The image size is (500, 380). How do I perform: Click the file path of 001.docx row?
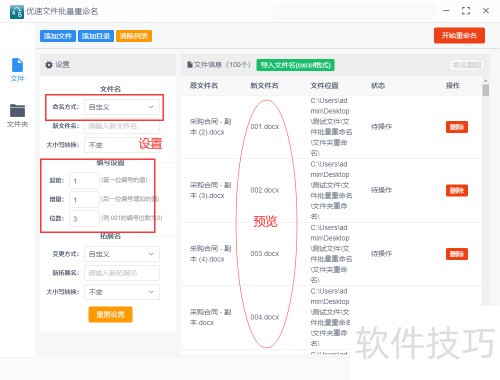[331, 127]
